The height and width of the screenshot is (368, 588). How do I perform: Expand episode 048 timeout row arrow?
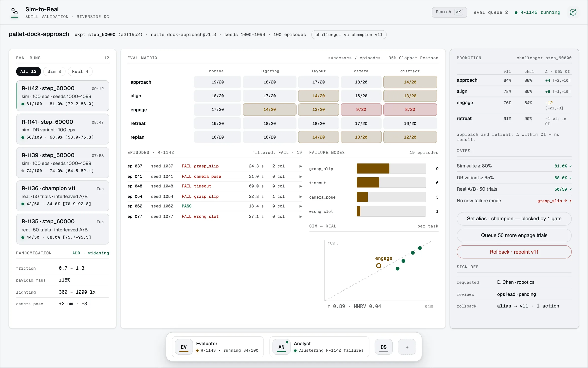tap(300, 186)
